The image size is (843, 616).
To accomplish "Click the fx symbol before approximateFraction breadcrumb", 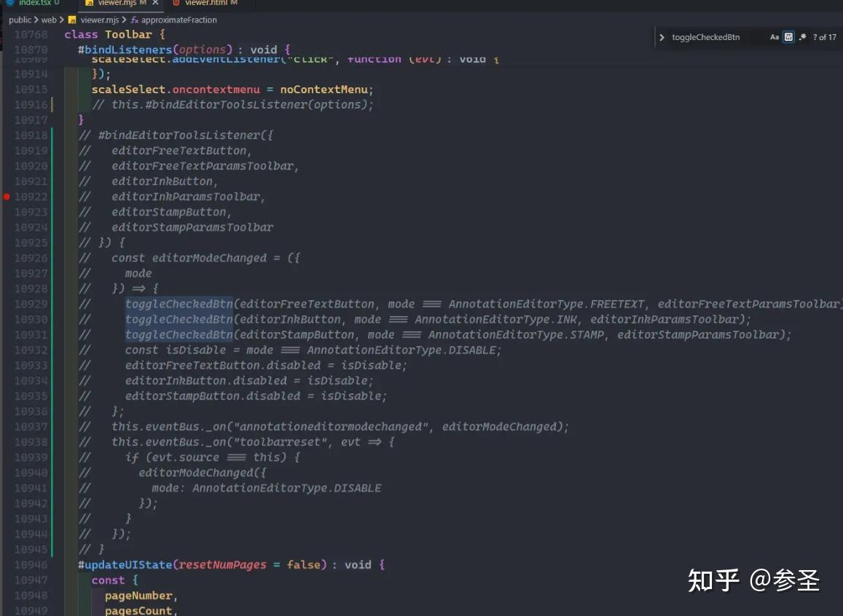I will 136,20.
